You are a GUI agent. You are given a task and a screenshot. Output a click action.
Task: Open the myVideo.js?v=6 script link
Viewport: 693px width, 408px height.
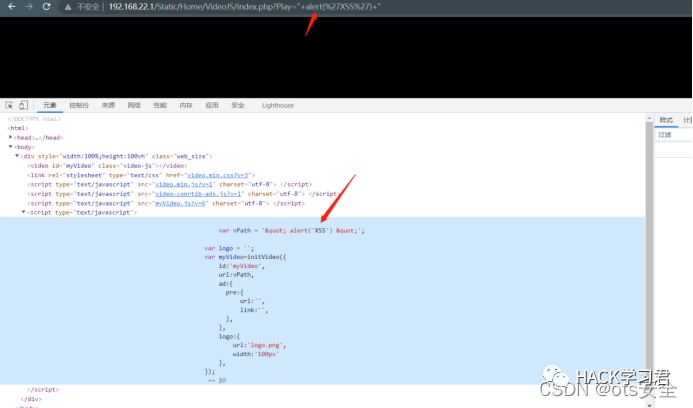tap(180, 203)
